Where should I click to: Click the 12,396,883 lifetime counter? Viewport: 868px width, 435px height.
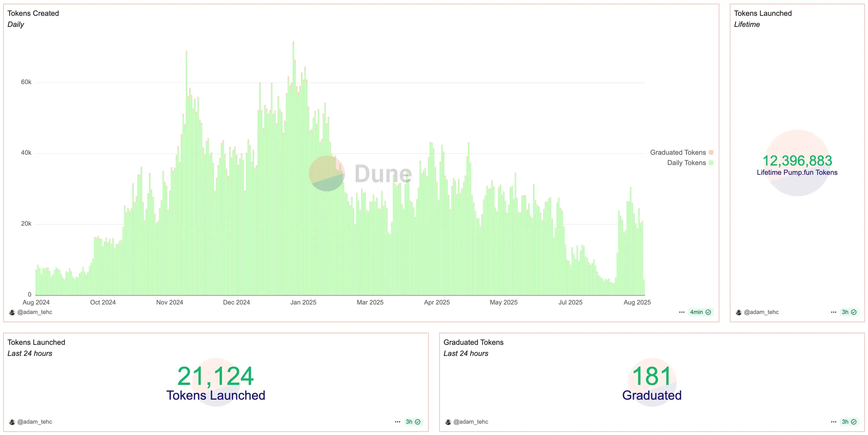click(x=797, y=161)
